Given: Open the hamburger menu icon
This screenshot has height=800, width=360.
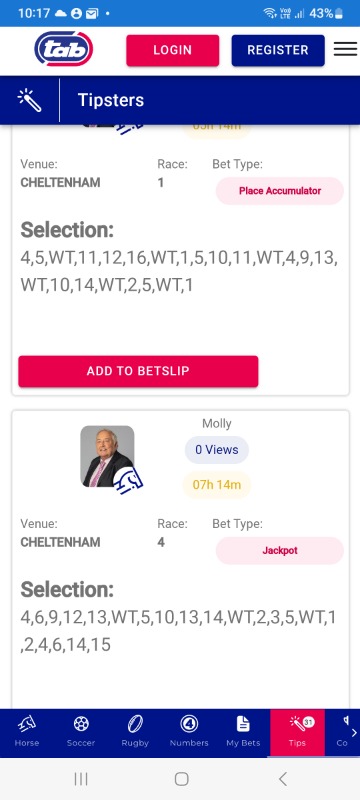Looking at the screenshot, I should click(x=345, y=49).
